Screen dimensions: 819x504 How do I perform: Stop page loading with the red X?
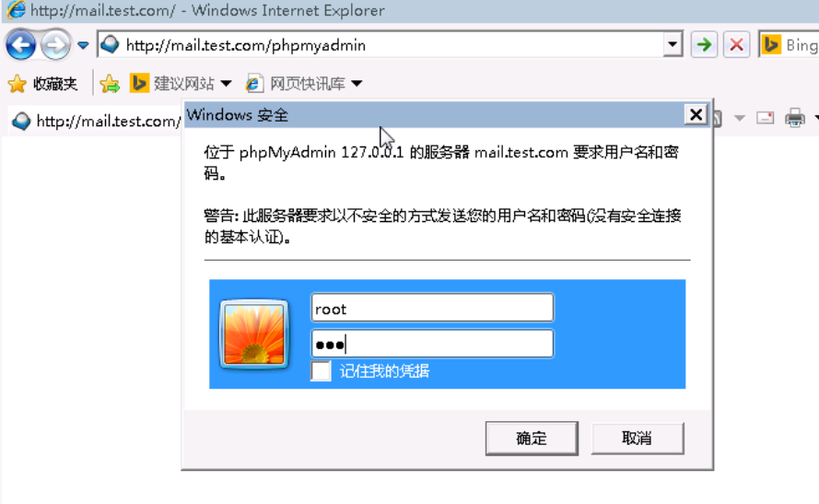pyautogui.click(x=736, y=45)
